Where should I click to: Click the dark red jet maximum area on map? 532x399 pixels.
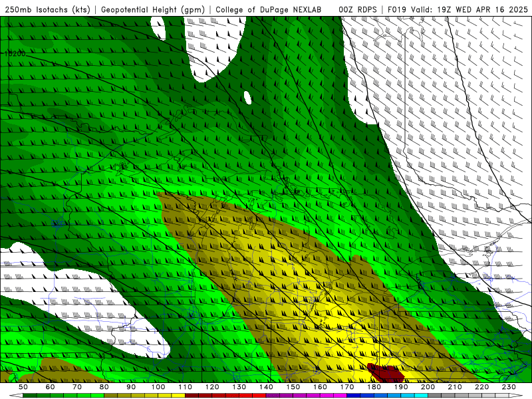click(386, 372)
